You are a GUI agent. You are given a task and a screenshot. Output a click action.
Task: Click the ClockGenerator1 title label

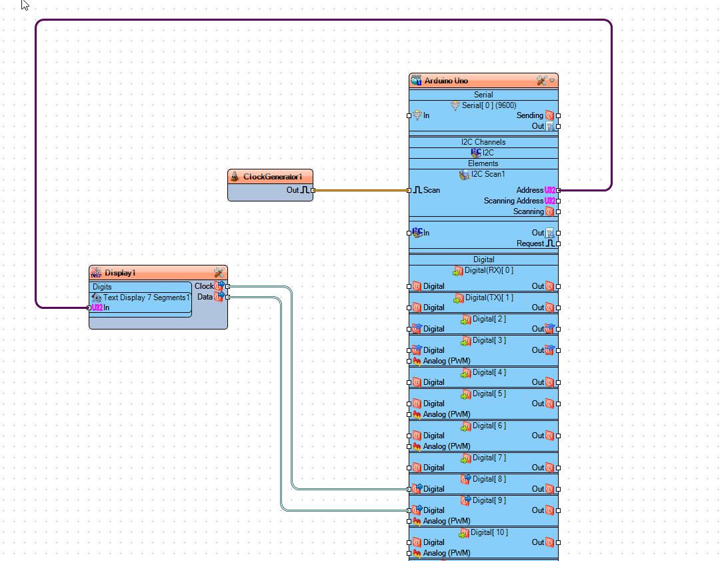tap(273, 177)
